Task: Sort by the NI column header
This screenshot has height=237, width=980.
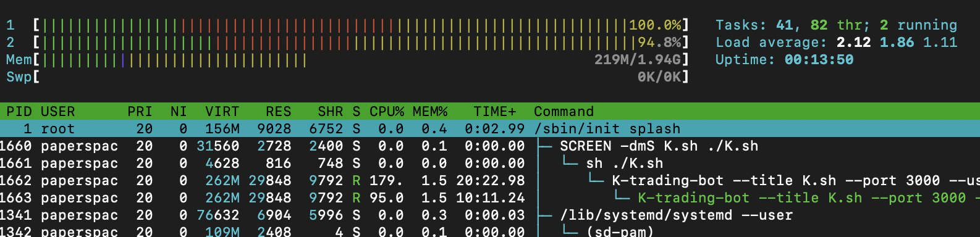Action: tap(179, 112)
